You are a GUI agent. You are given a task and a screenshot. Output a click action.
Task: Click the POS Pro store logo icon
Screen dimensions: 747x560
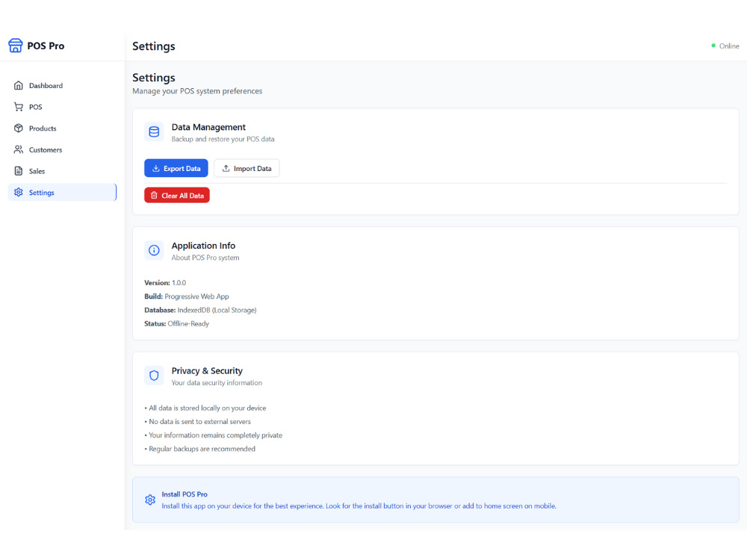click(15, 46)
